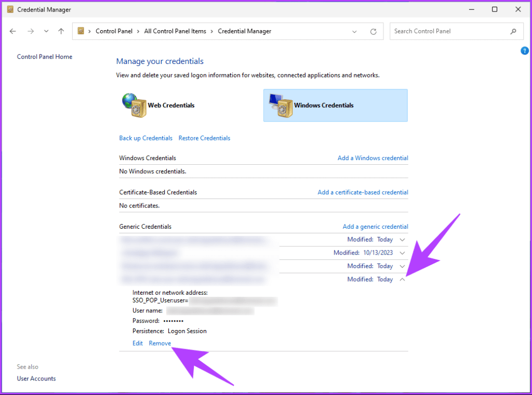Screen dimensions: 532x395
Task: Open User Accounts from See also
Action: click(x=36, y=378)
